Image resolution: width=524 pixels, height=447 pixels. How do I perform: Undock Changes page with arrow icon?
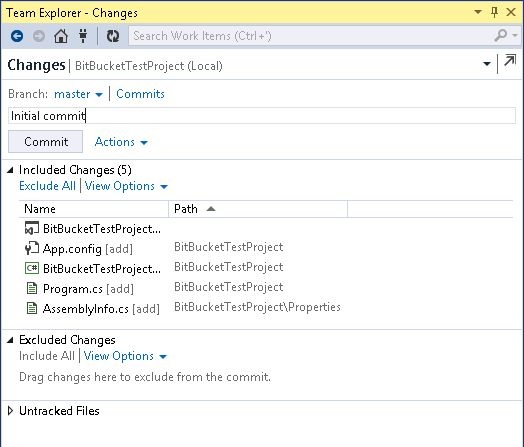tap(510, 61)
